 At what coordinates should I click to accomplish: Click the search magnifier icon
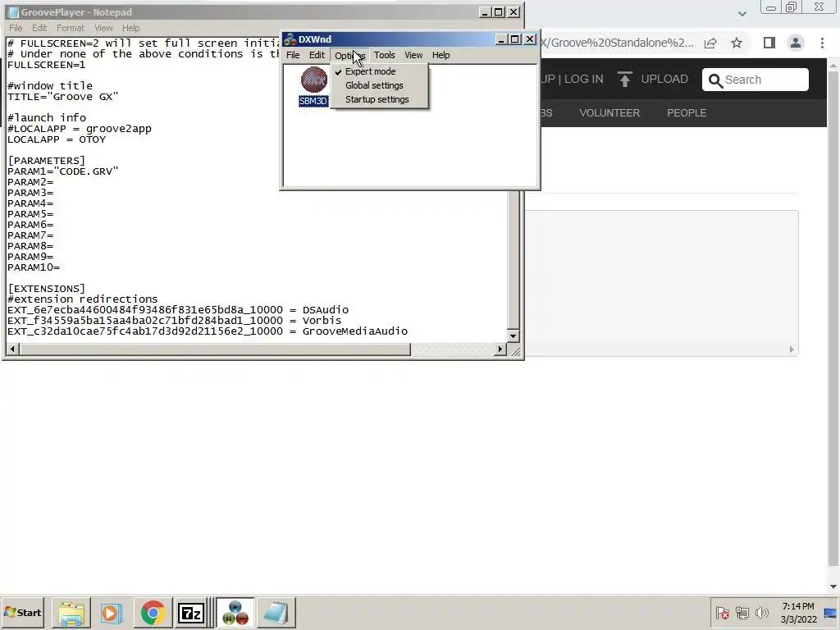point(715,80)
